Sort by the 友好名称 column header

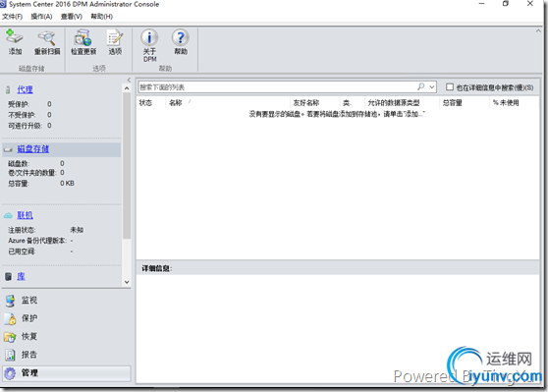306,103
